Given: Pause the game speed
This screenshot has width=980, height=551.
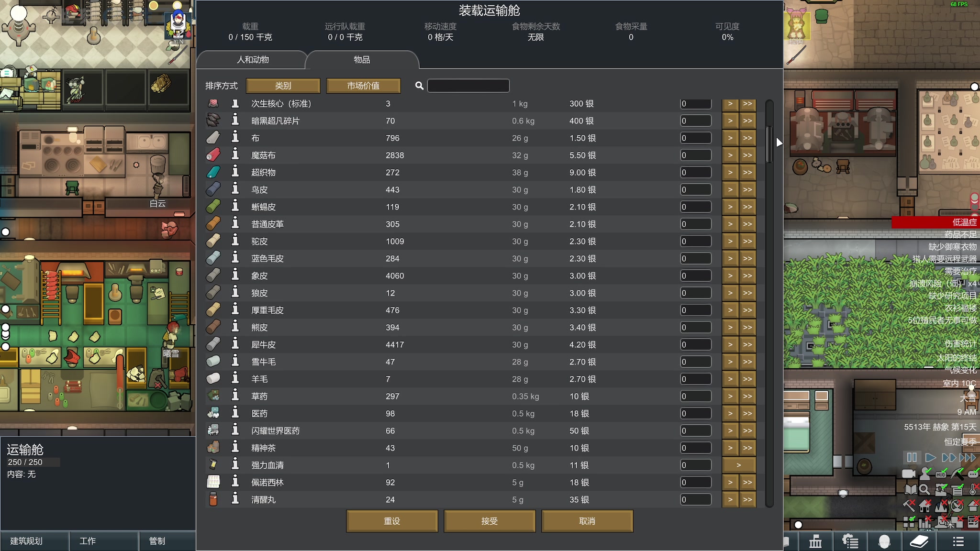Looking at the screenshot, I should (912, 457).
